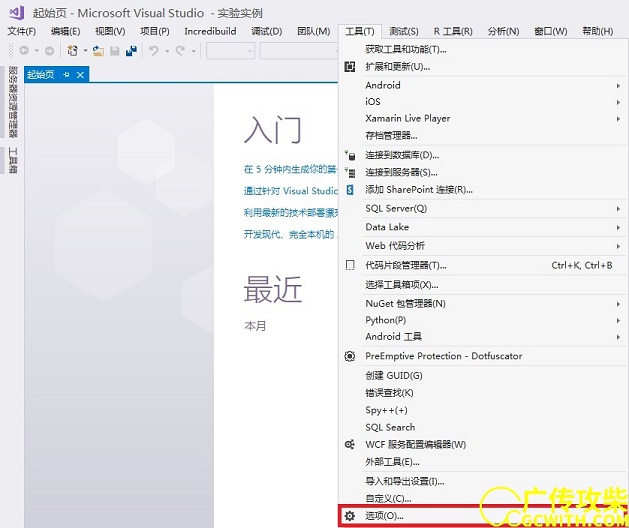The image size is (629, 528).
Task: Open the new project dropdown arrow
Action: 85,51
